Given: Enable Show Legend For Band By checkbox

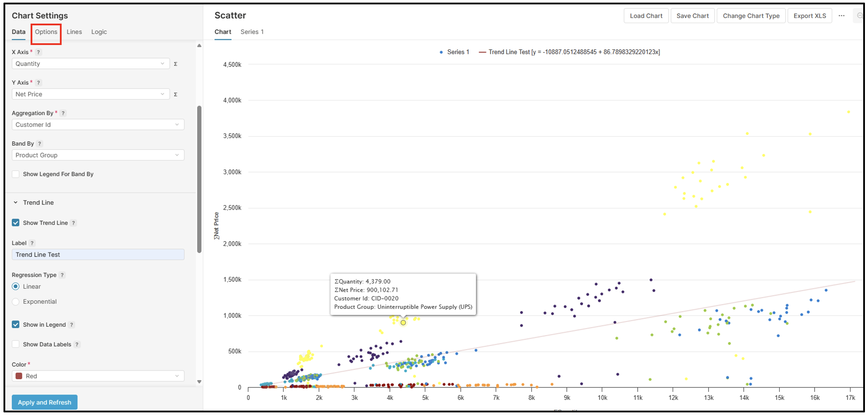Looking at the screenshot, I should [x=16, y=174].
